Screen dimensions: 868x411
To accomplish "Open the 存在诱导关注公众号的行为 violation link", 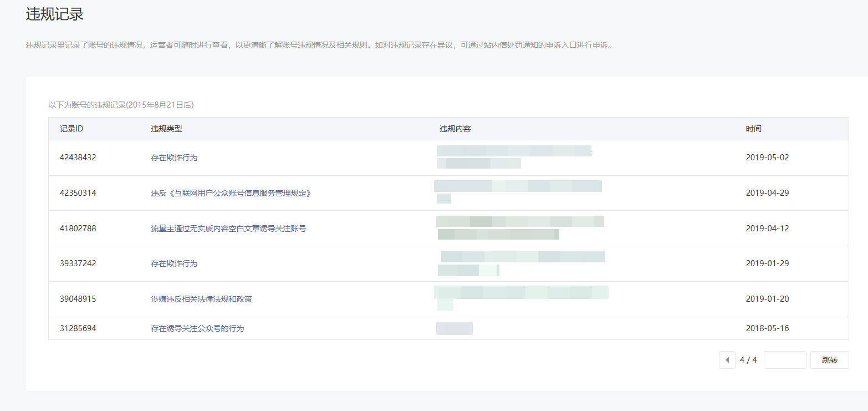I will tap(197, 328).
